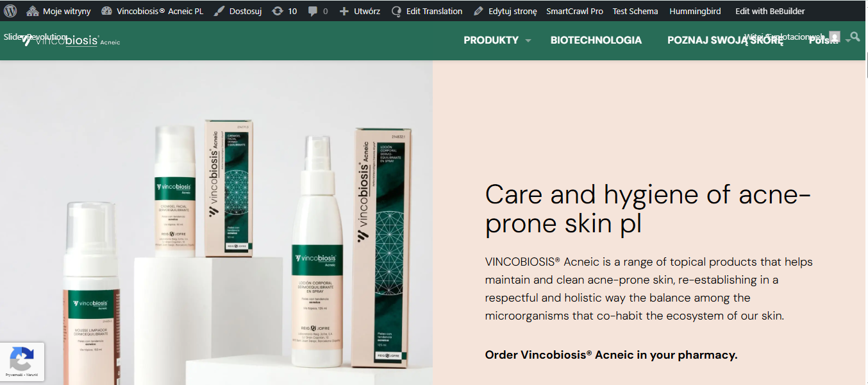Click the user avatar in admin bar
The height and width of the screenshot is (385, 868).
click(x=834, y=37)
